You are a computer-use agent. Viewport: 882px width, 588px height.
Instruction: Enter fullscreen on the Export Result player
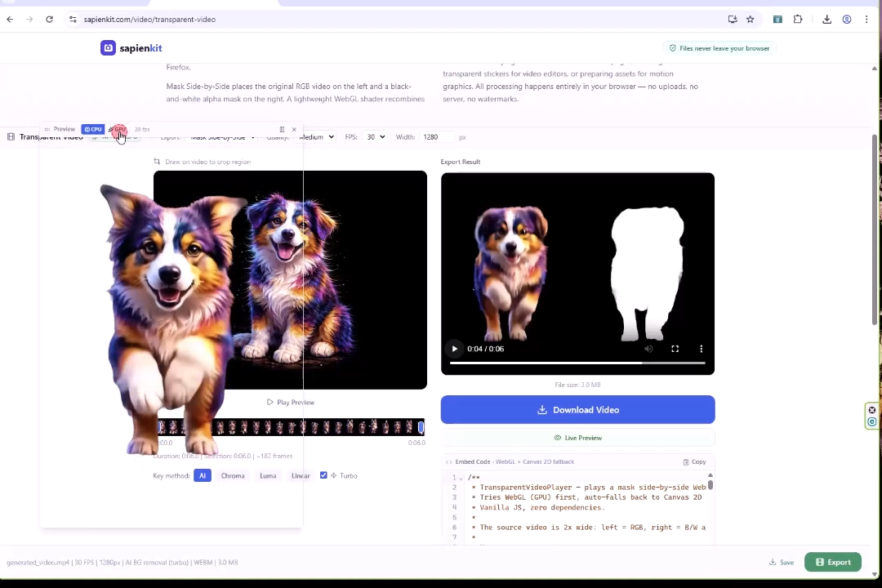[675, 349]
